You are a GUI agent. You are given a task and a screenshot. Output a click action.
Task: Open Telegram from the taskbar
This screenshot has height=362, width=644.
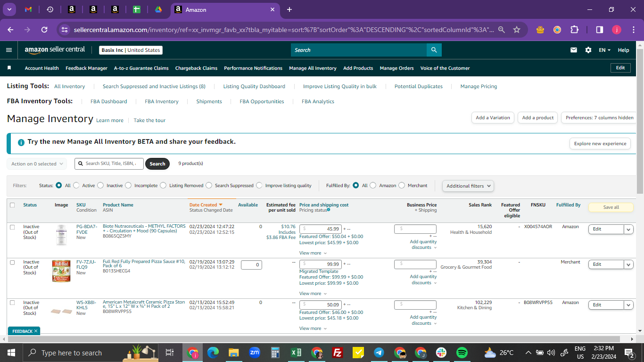pos(379,353)
